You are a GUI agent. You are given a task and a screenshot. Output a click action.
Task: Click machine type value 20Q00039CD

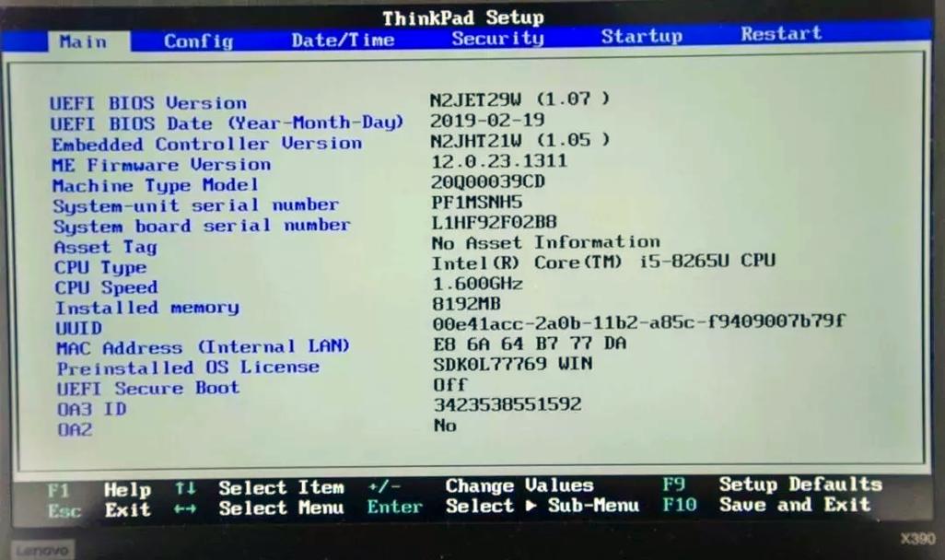(487, 181)
